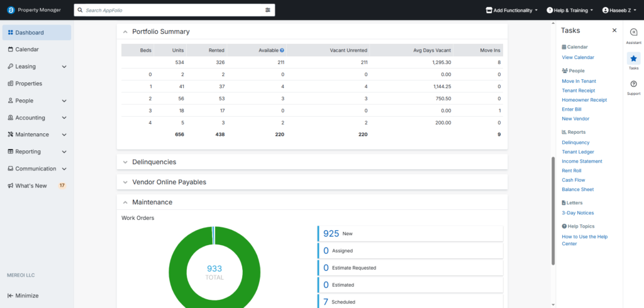This screenshot has height=308, width=644.
Task: Collapse the Portfolio Summary section
Action: 125,31
